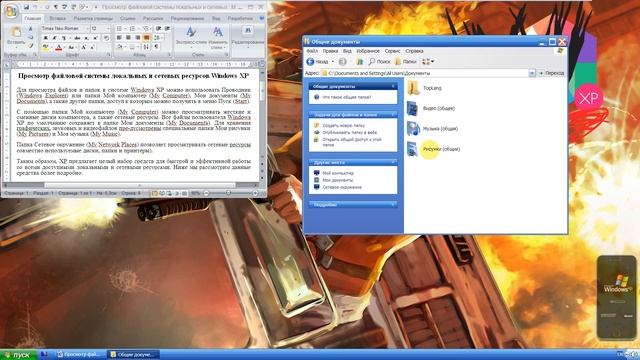Apply strikethrough formatting in Word

[x=77, y=38]
